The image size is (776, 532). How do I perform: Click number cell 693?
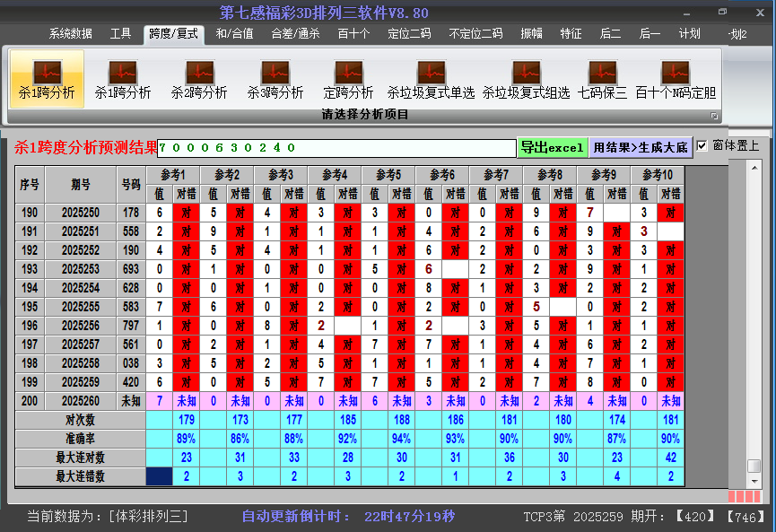(x=131, y=269)
